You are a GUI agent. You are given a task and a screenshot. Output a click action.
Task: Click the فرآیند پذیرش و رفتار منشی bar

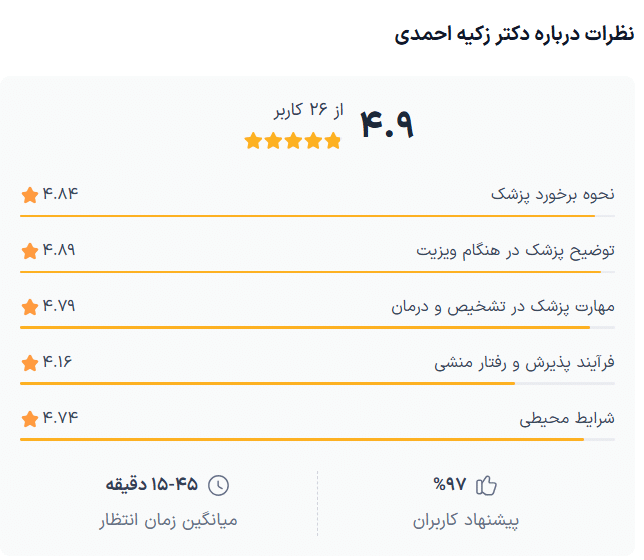[317, 383]
